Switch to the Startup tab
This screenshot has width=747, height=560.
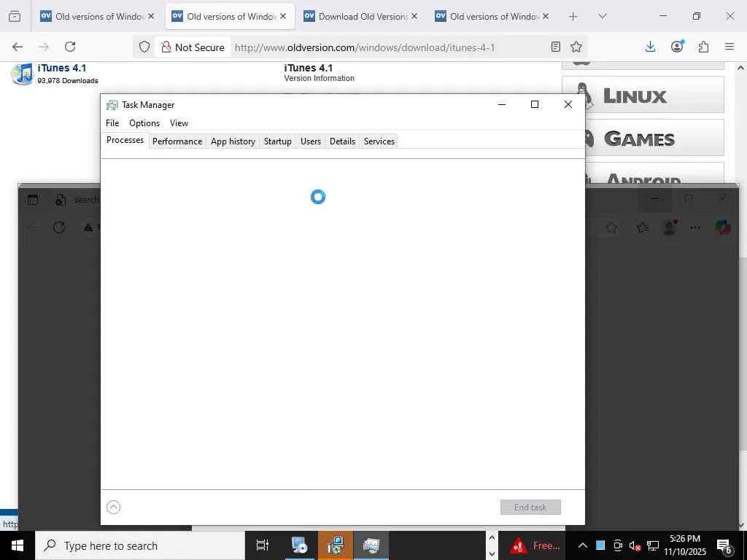[278, 141]
